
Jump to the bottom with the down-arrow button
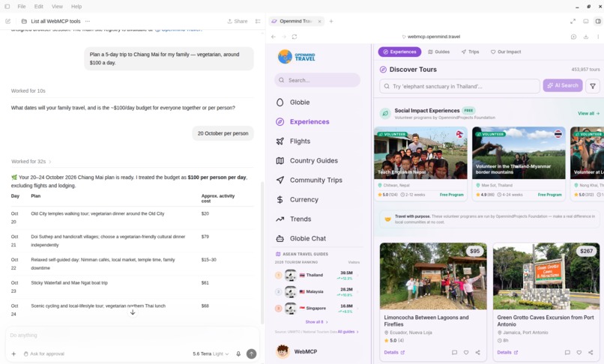pyautogui.click(x=133, y=312)
